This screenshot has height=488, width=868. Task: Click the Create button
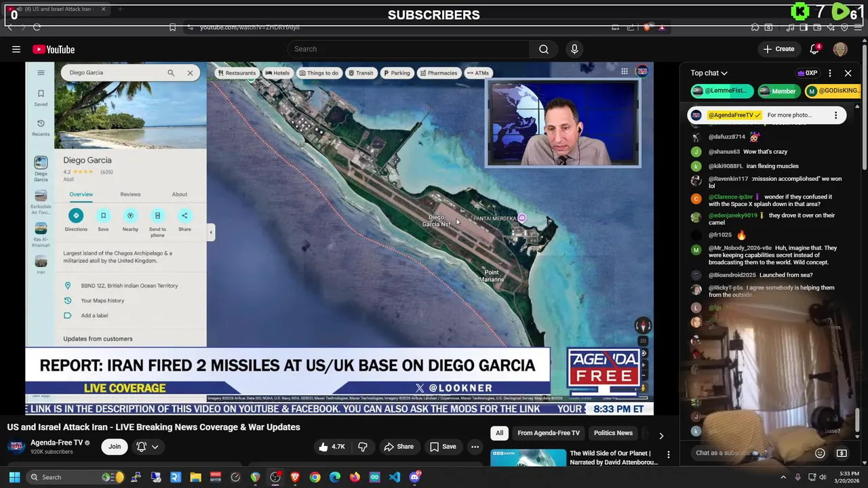[778, 49]
